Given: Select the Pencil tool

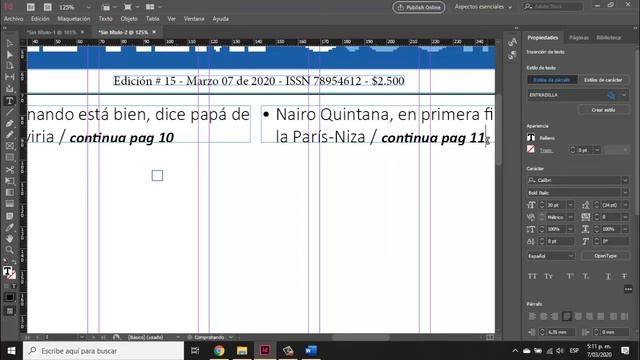Looking at the screenshot, I should coord(10,135).
